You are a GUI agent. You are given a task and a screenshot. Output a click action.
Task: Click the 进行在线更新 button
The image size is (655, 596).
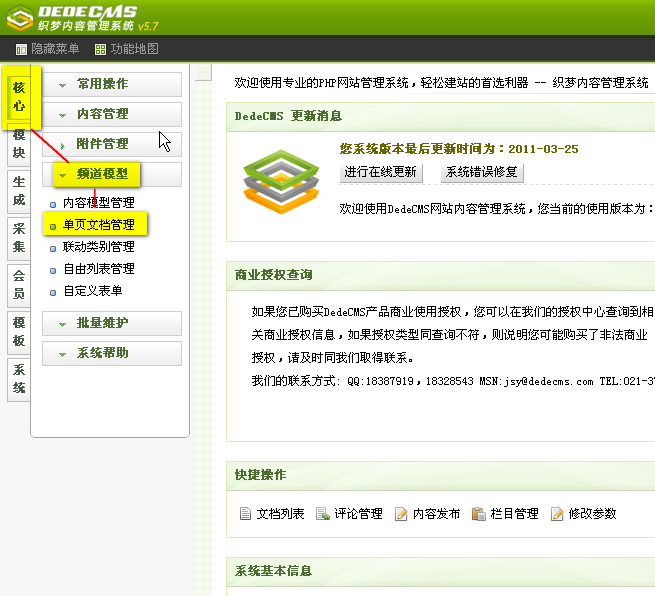[x=381, y=172]
